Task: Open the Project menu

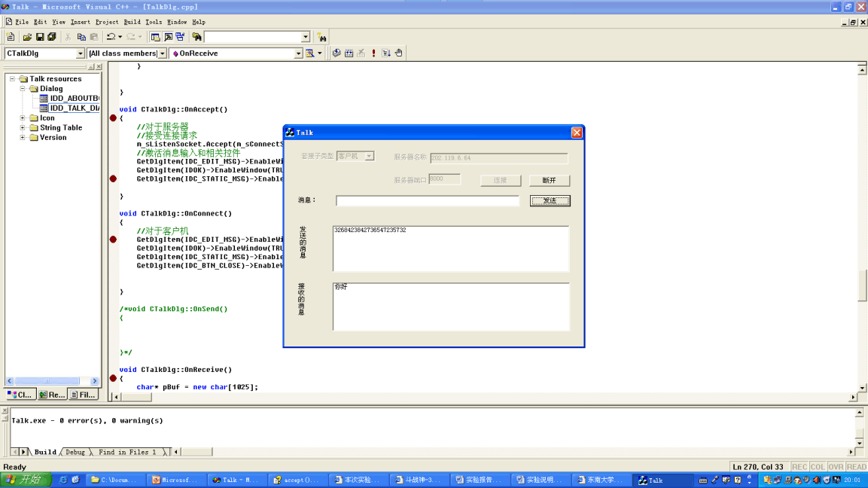Action: (107, 22)
